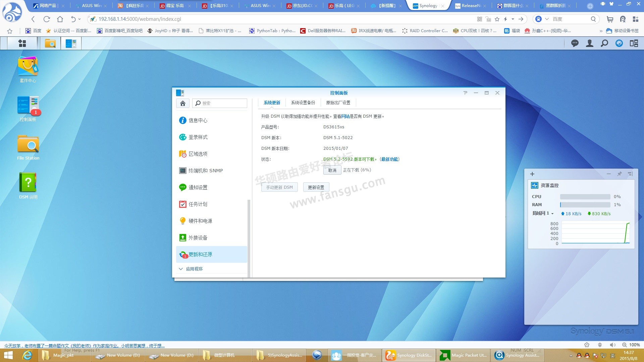Open Login Style in the sidebar

212,137
